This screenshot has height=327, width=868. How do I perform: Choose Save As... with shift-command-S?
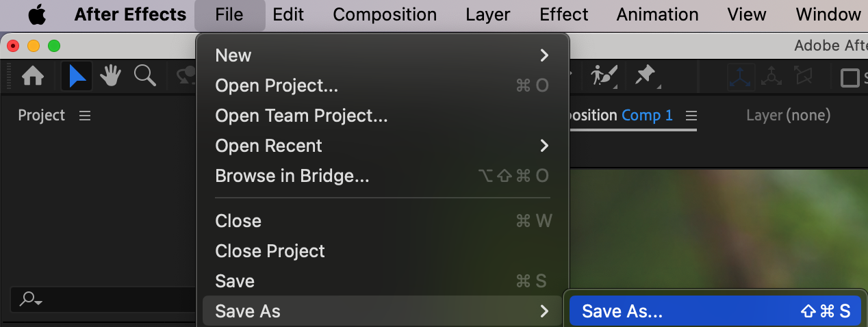pyautogui.click(x=715, y=311)
